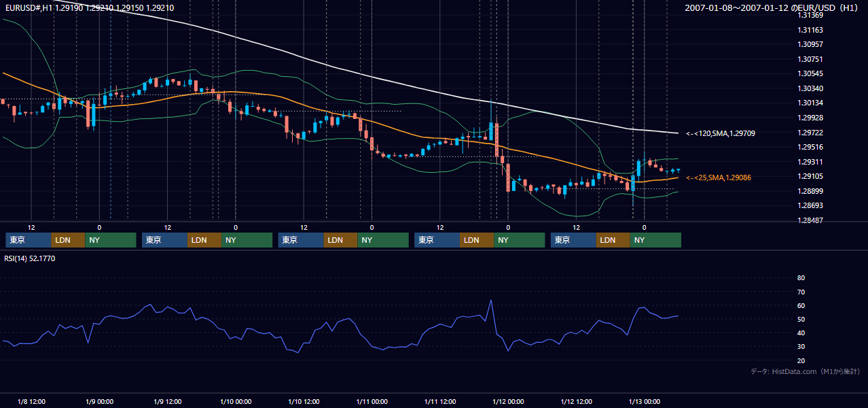Image resolution: width=868 pixels, height=408 pixels.
Task: Click the 1/13 00:00 time axis label
Action: [x=644, y=402]
